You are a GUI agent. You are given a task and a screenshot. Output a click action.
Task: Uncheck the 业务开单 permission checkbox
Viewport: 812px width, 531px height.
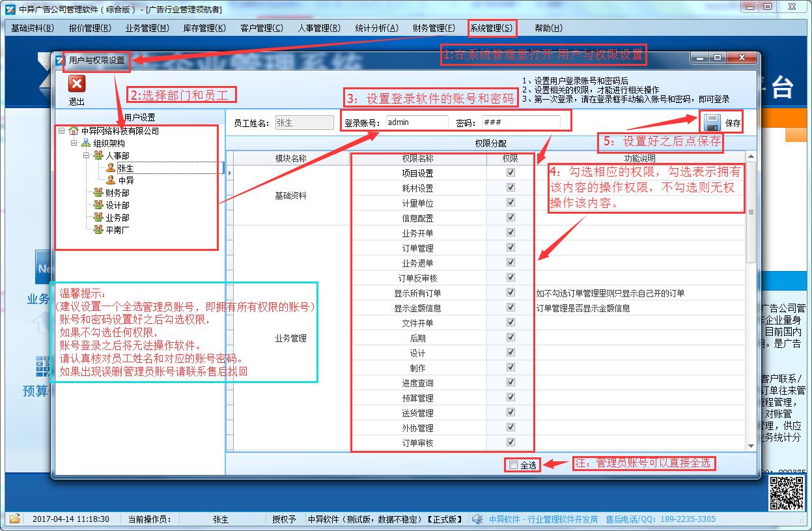[511, 233]
